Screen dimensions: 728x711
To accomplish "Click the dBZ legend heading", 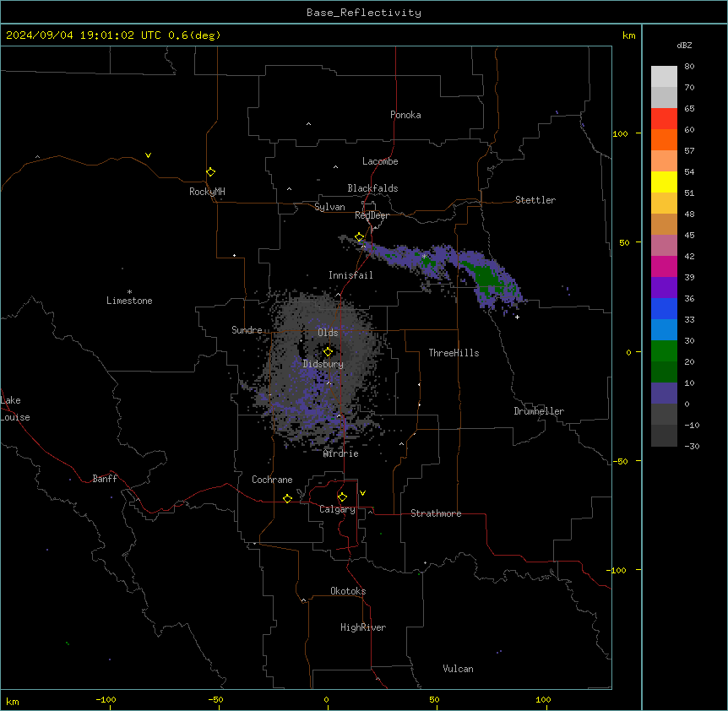I will 684,45.
